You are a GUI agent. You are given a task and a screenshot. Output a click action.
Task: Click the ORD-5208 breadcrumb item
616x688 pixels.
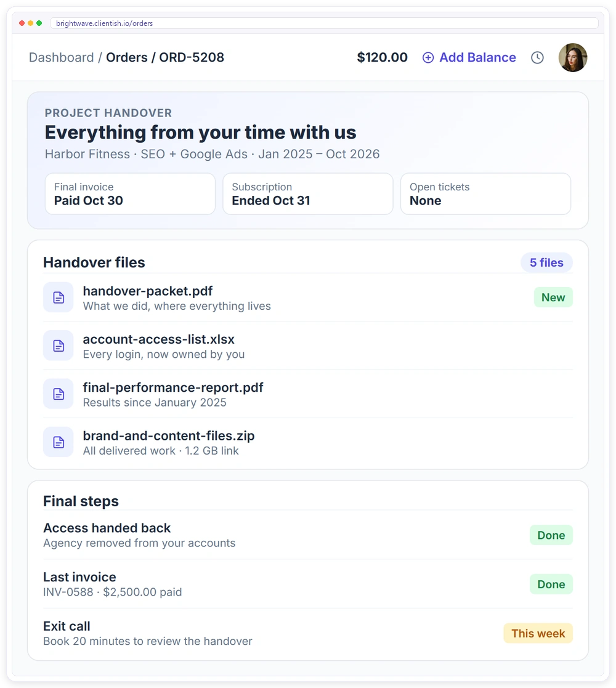[192, 57]
